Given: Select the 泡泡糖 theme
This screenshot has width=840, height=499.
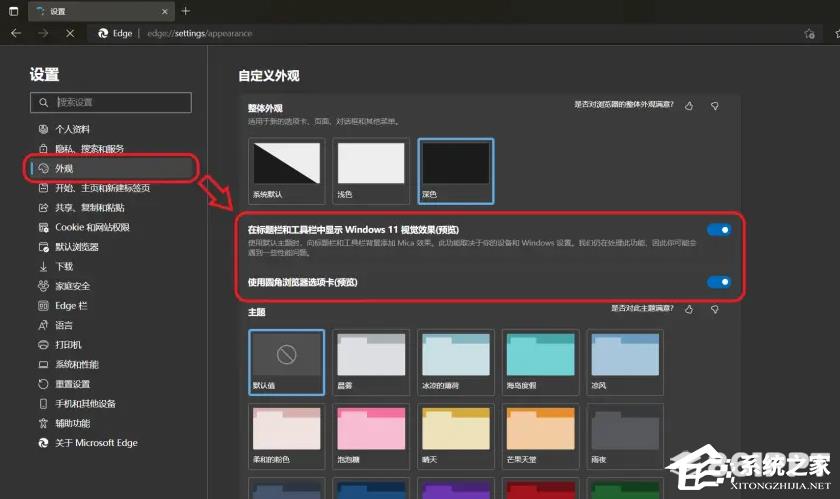Looking at the screenshot, I should click(x=371, y=436).
